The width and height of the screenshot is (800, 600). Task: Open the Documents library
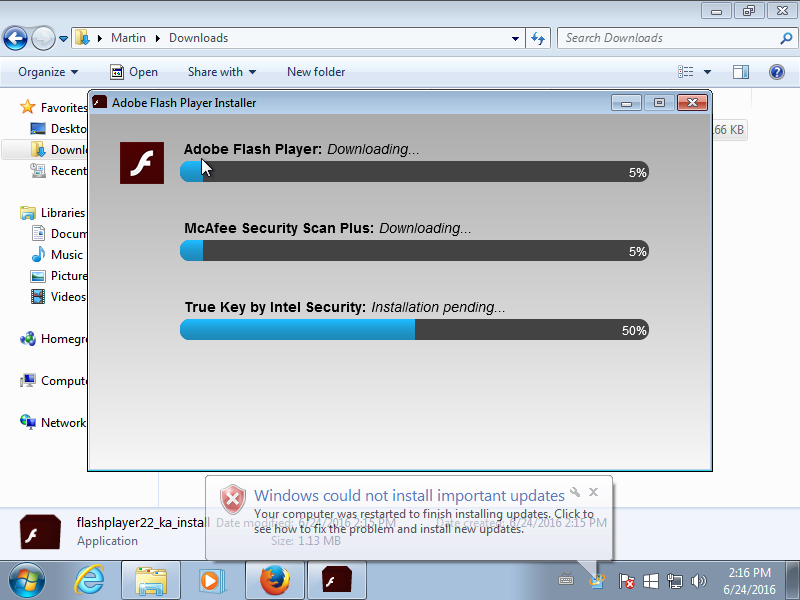point(58,234)
